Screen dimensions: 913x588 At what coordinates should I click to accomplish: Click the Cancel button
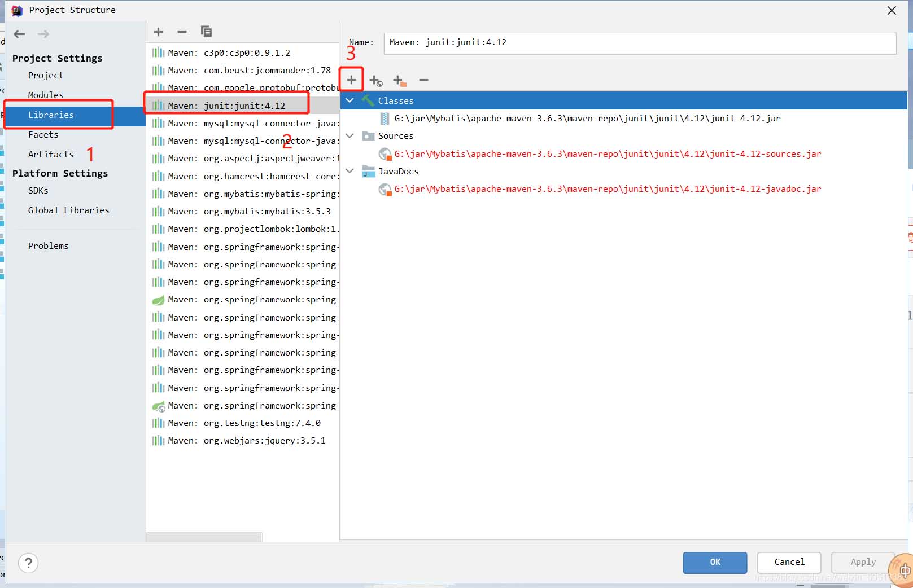(789, 562)
